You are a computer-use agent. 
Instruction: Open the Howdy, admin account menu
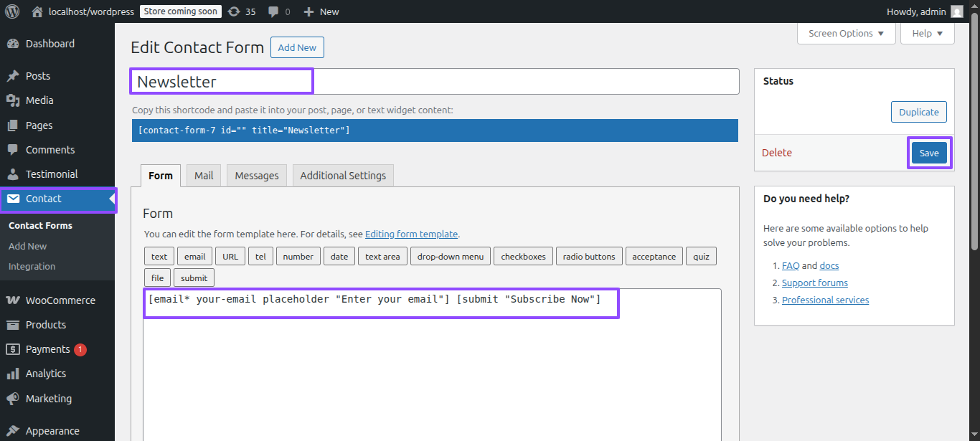[x=925, y=11]
